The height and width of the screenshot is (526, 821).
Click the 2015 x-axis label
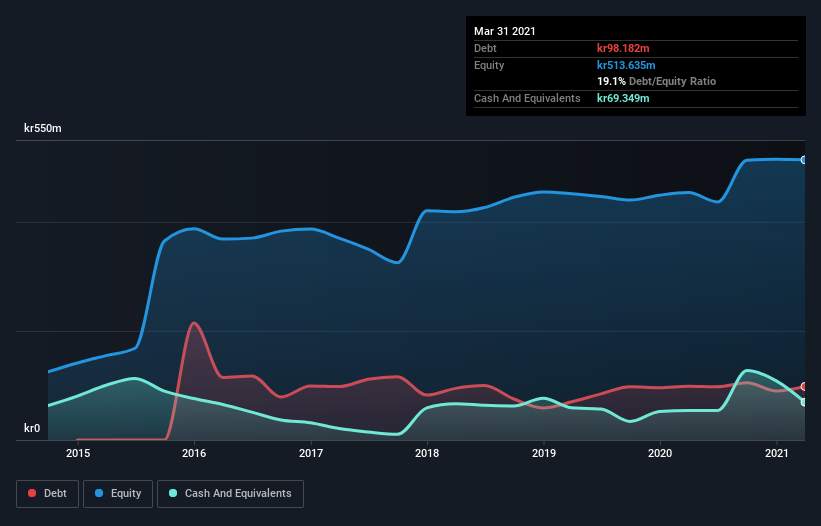coord(77,453)
